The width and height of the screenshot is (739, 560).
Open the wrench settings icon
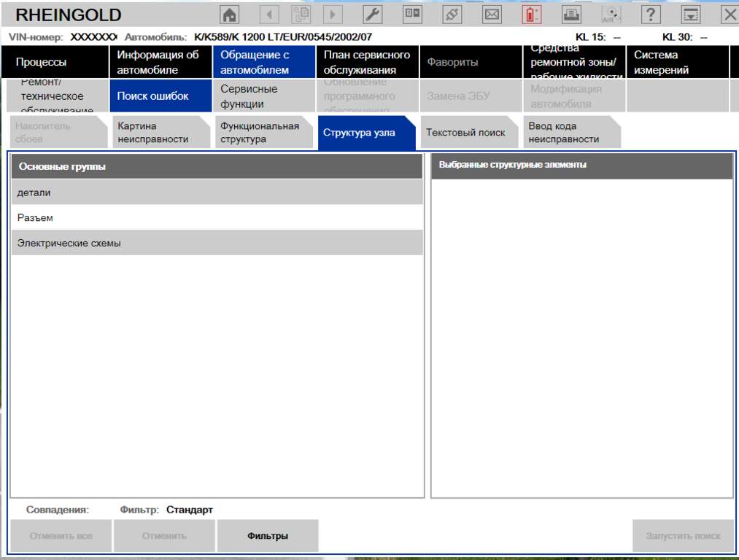click(371, 15)
